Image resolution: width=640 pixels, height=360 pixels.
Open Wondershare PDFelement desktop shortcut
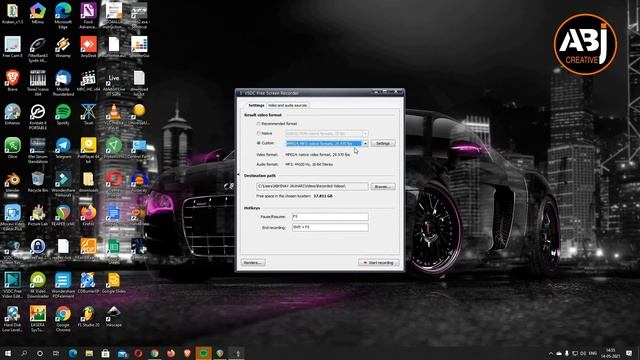pyautogui.click(x=63, y=285)
